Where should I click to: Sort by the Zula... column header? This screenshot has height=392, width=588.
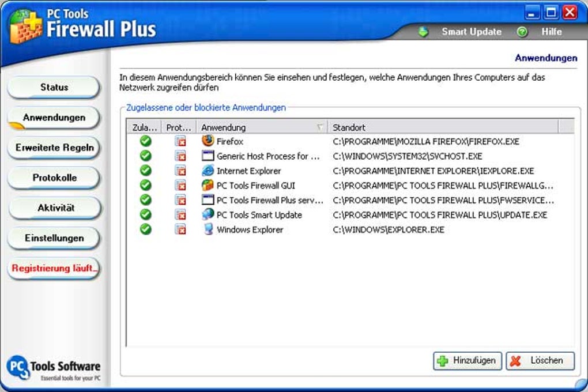[144, 127]
